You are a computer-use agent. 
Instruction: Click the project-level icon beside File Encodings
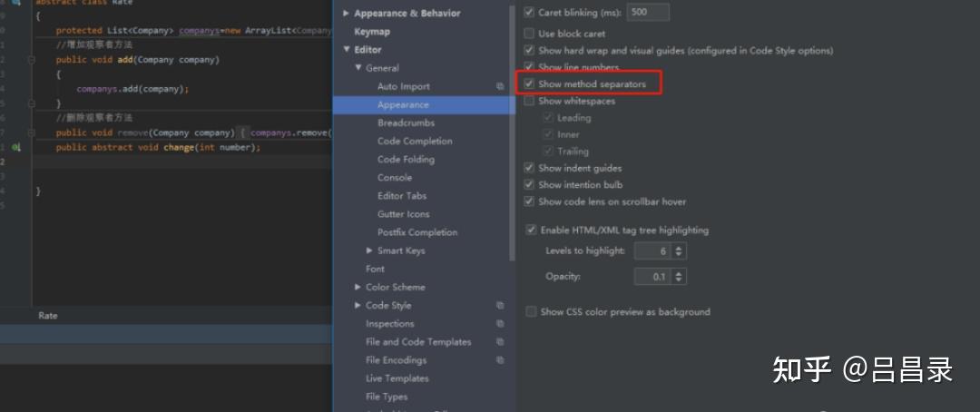(x=500, y=360)
